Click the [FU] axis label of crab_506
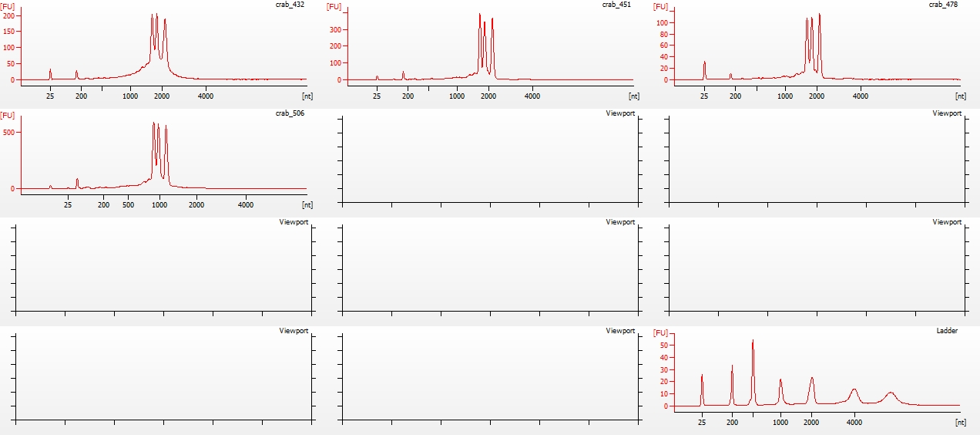The height and width of the screenshot is (435, 980). [8, 115]
